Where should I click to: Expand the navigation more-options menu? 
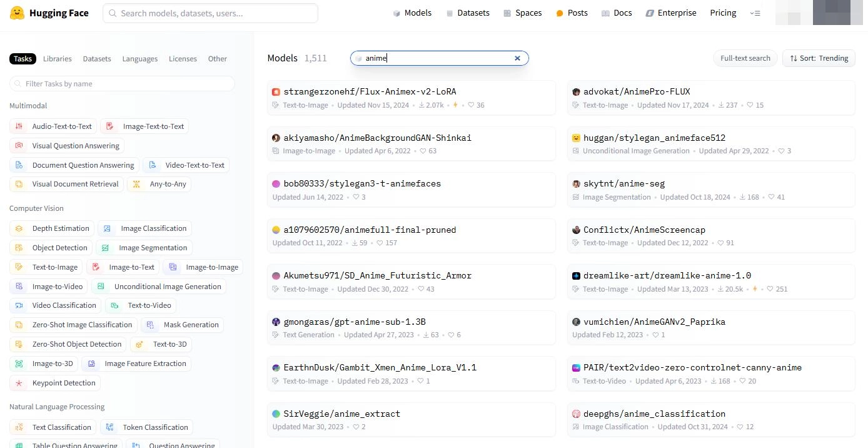point(755,13)
